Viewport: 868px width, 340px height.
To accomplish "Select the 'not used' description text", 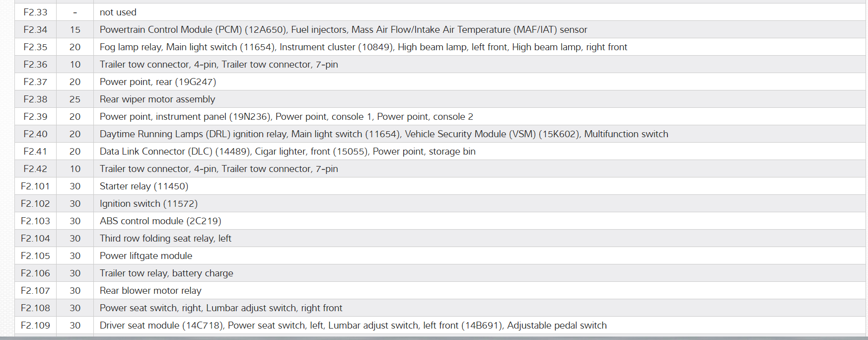I will coord(118,12).
